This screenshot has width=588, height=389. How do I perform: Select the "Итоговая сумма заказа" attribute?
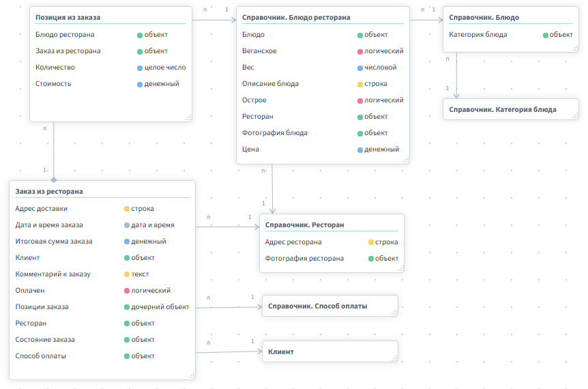tap(54, 242)
